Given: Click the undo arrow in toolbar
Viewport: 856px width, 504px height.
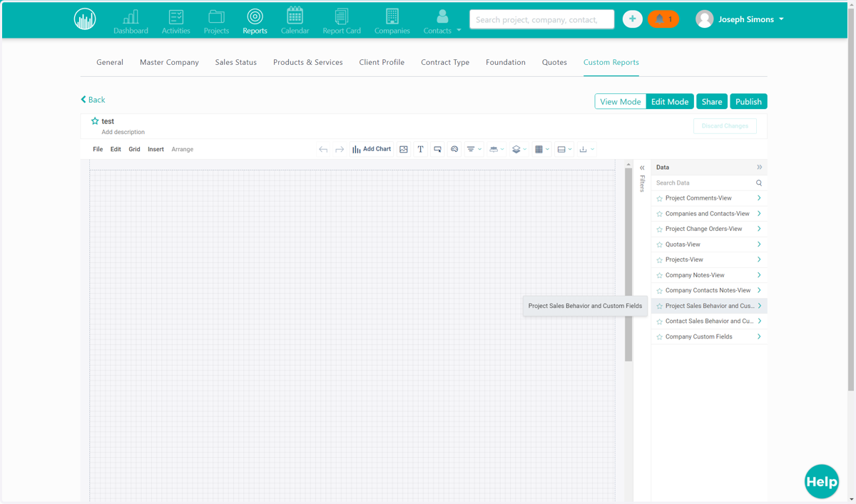Looking at the screenshot, I should [323, 149].
